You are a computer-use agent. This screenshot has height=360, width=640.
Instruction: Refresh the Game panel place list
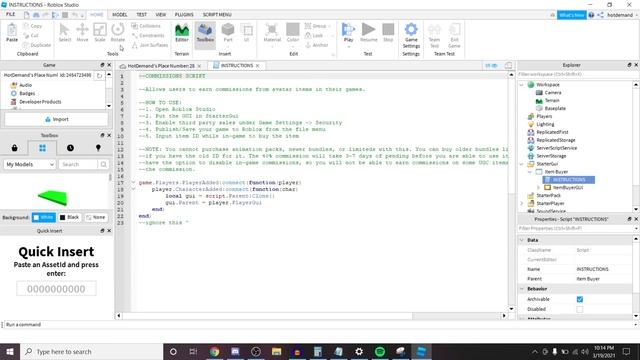99,76
